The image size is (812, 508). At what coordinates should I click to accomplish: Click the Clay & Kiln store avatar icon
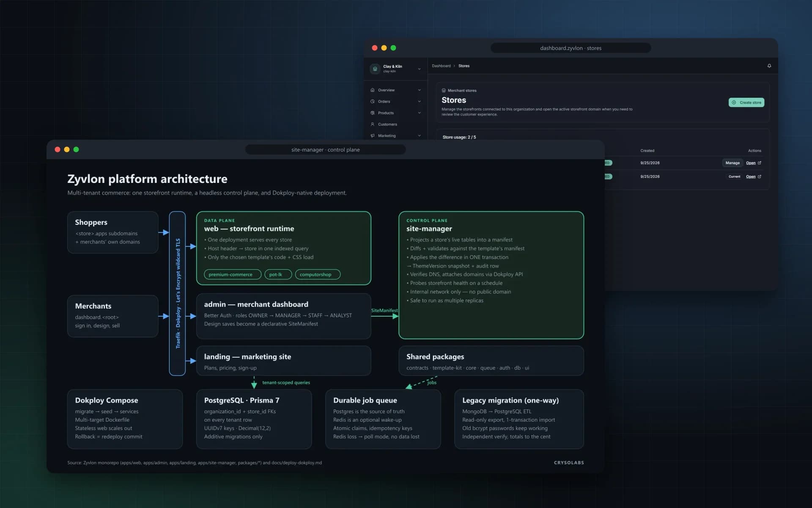(375, 69)
